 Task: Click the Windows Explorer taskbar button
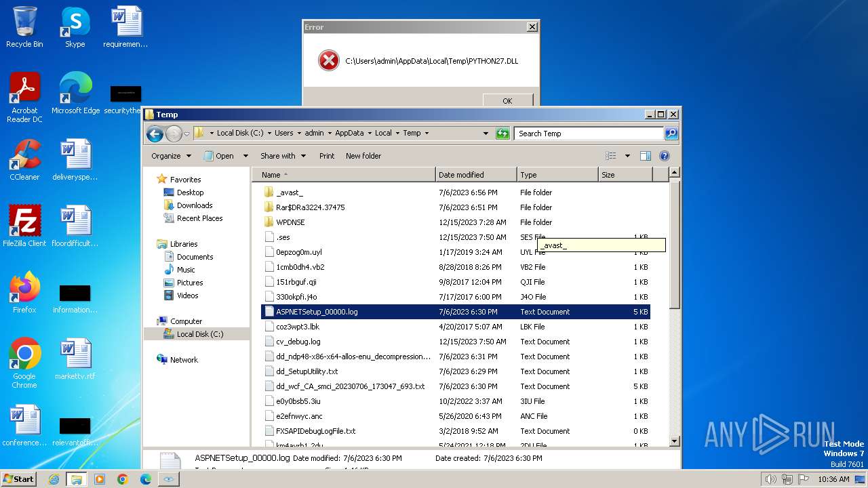77,479
